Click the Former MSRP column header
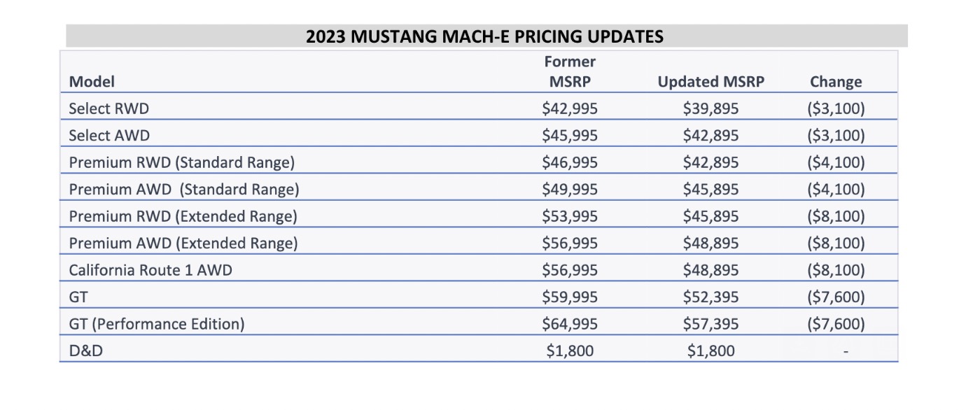 point(570,71)
